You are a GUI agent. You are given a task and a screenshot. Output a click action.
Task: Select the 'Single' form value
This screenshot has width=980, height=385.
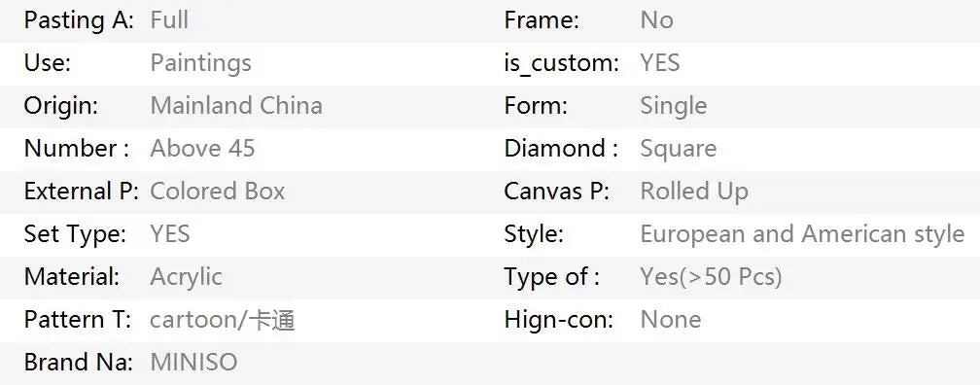click(x=674, y=106)
